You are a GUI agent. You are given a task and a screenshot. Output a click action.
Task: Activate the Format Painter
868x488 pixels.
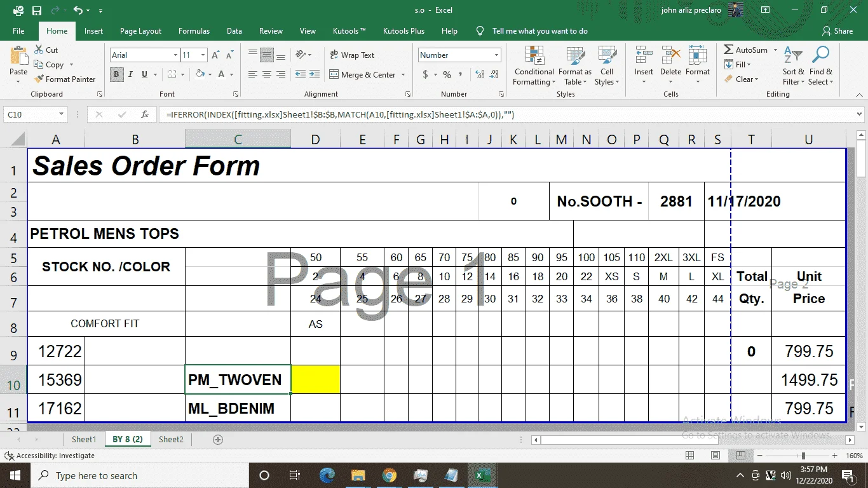click(x=64, y=79)
